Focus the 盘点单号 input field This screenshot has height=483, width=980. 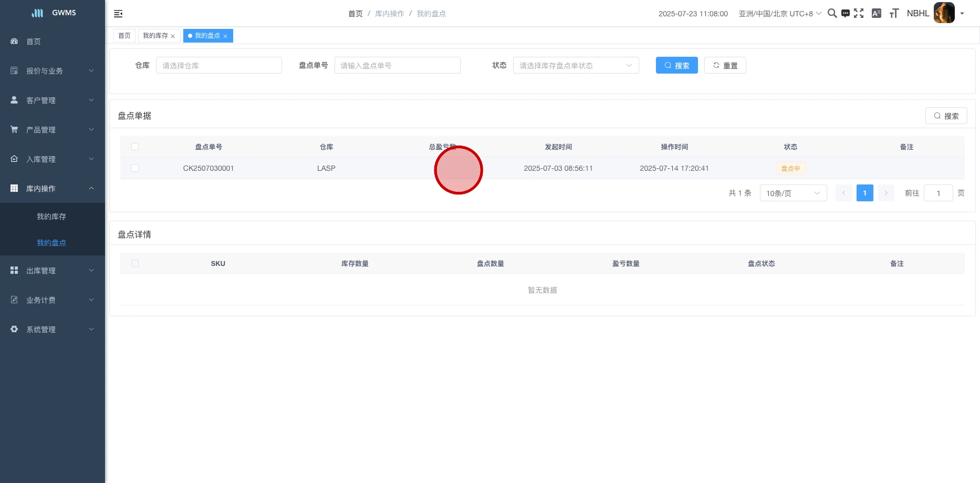397,65
